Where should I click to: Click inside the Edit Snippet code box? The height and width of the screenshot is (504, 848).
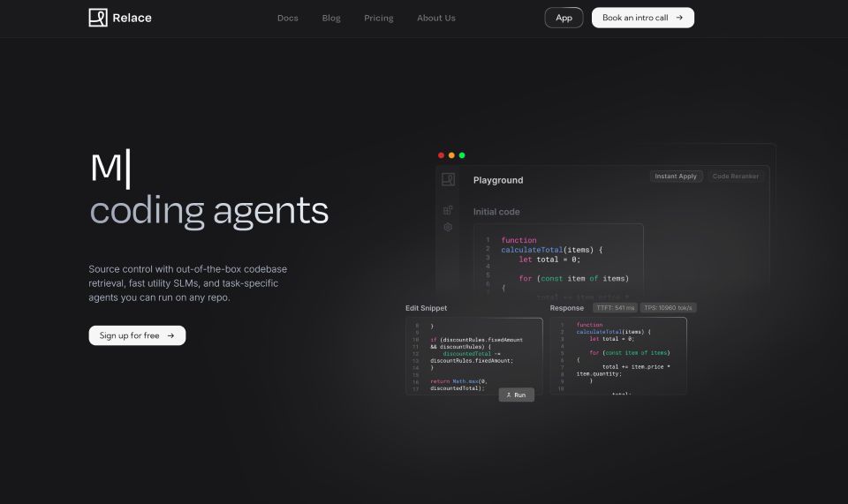[474, 356]
